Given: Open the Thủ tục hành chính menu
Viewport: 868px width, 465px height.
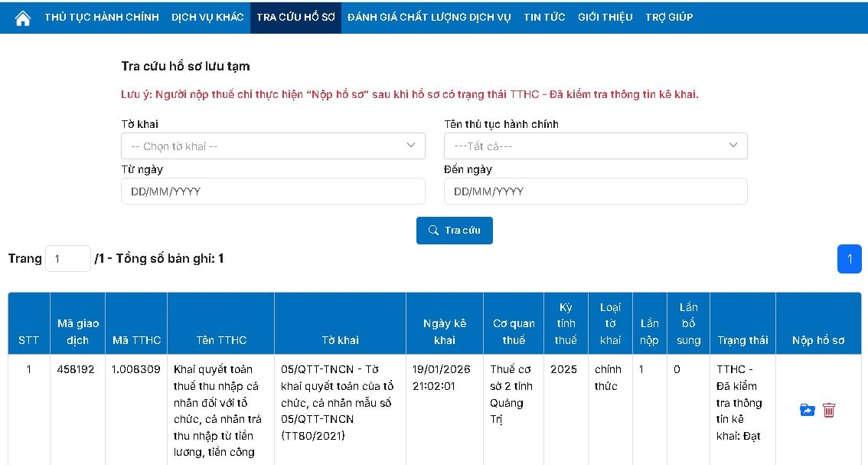Looking at the screenshot, I should click(102, 17).
